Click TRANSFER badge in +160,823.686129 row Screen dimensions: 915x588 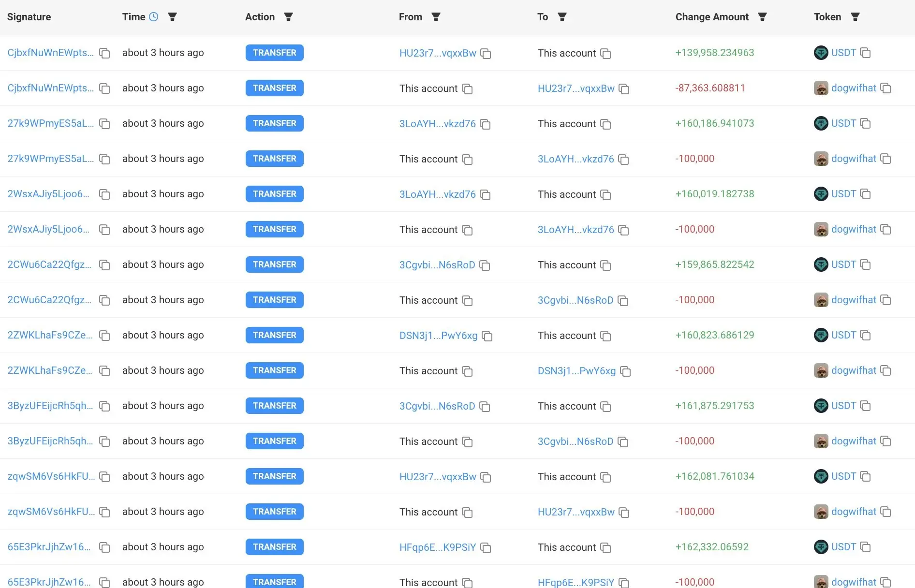click(x=275, y=335)
